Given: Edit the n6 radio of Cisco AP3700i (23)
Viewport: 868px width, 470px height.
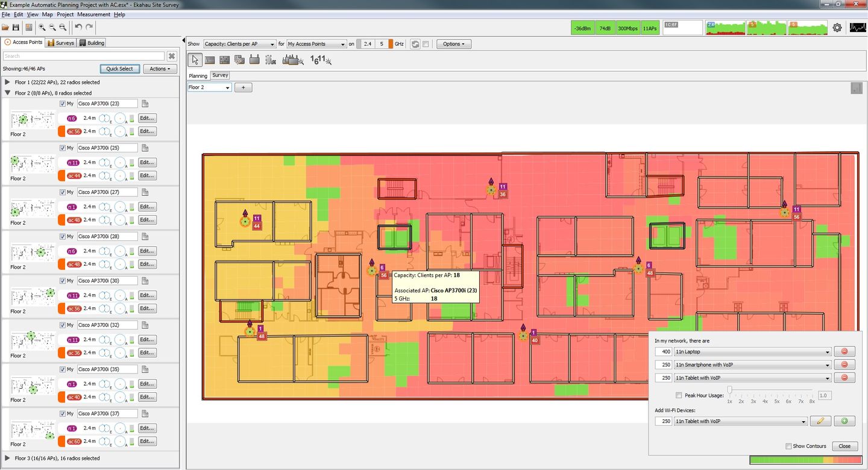Looking at the screenshot, I should [147, 118].
